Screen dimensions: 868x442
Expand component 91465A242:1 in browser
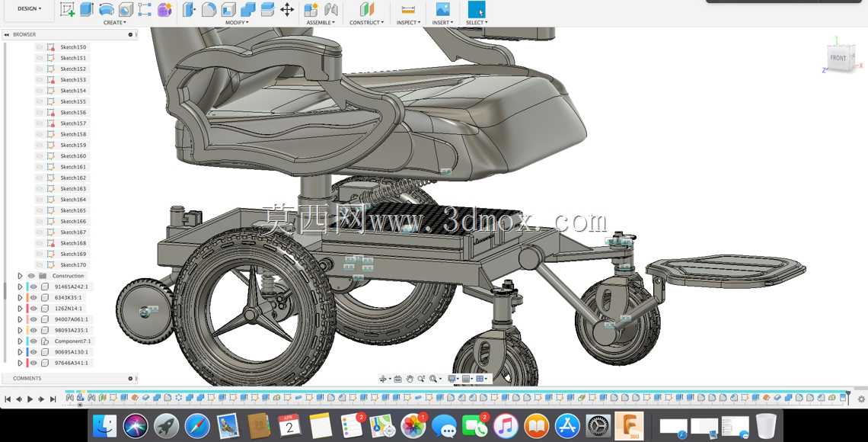[20, 287]
